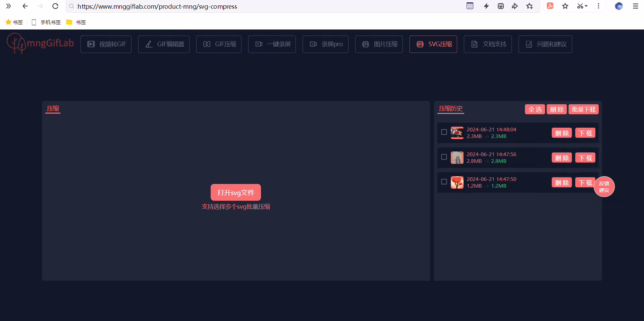
Task: Click the thumbnail of the 1.2MB item
Action: click(x=457, y=182)
